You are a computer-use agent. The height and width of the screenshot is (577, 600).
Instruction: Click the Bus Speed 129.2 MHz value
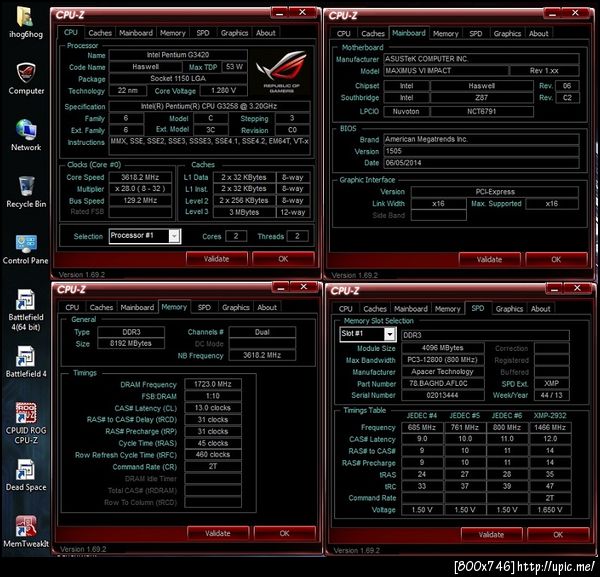pos(140,200)
